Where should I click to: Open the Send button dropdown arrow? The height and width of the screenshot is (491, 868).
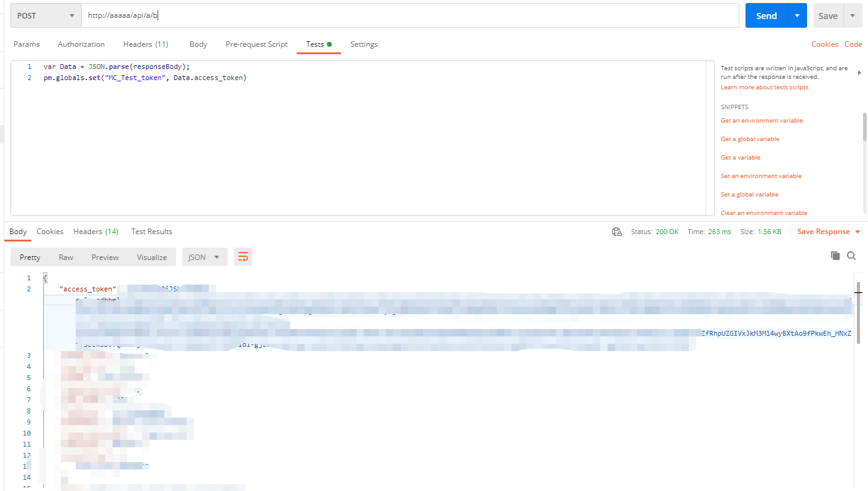[797, 15]
